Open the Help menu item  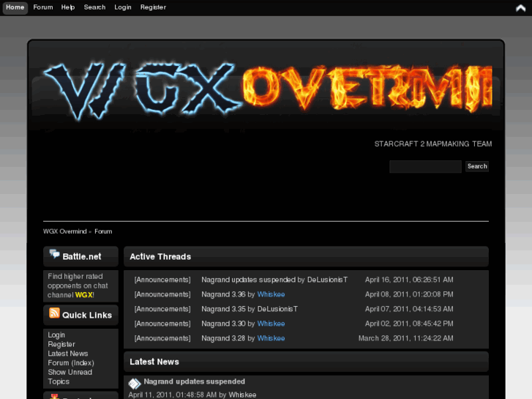(68, 7)
